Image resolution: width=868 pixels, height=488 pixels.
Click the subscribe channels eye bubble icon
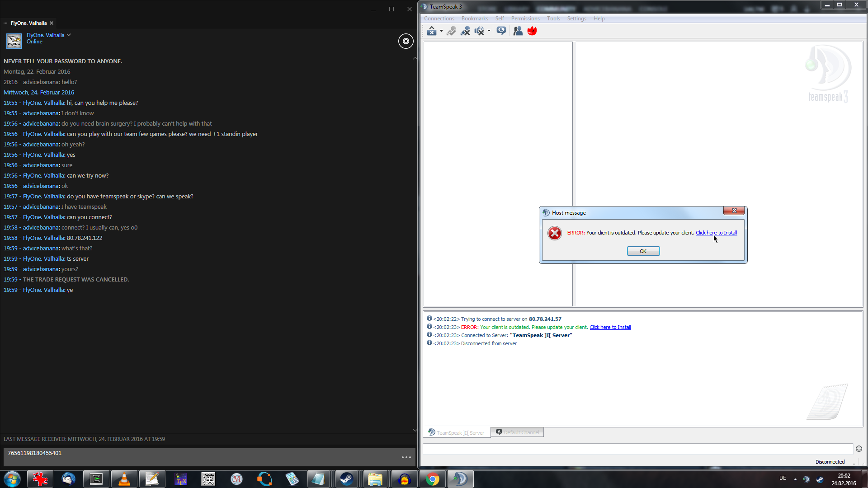pos(501,31)
